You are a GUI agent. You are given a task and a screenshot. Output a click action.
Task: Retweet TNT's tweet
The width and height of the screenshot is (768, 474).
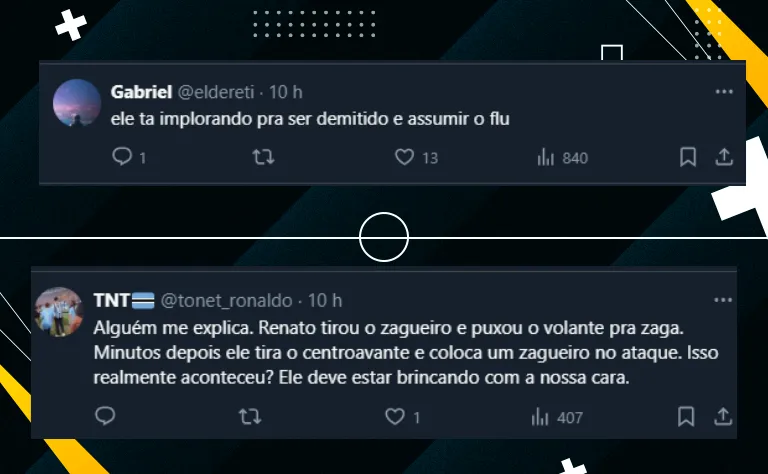[x=250, y=417]
